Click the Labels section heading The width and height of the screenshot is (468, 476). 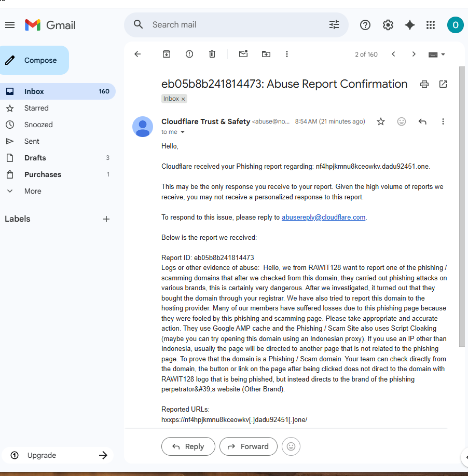point(18,219)
